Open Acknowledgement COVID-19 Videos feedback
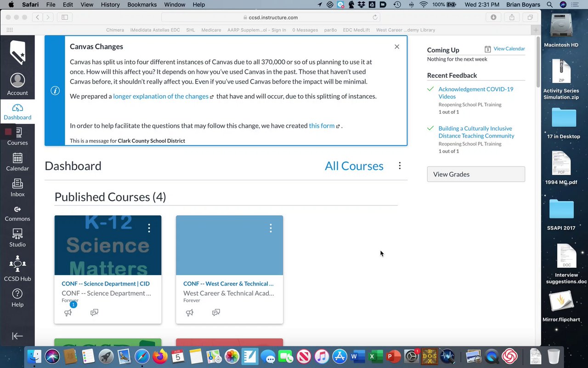Screen dimensions: 588x368 point(476,93)
